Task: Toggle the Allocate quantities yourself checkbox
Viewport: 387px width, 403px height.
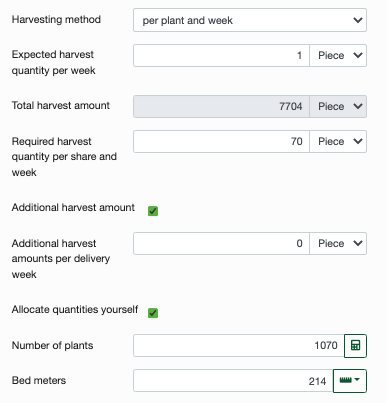Action: click(x=153, y=313)
